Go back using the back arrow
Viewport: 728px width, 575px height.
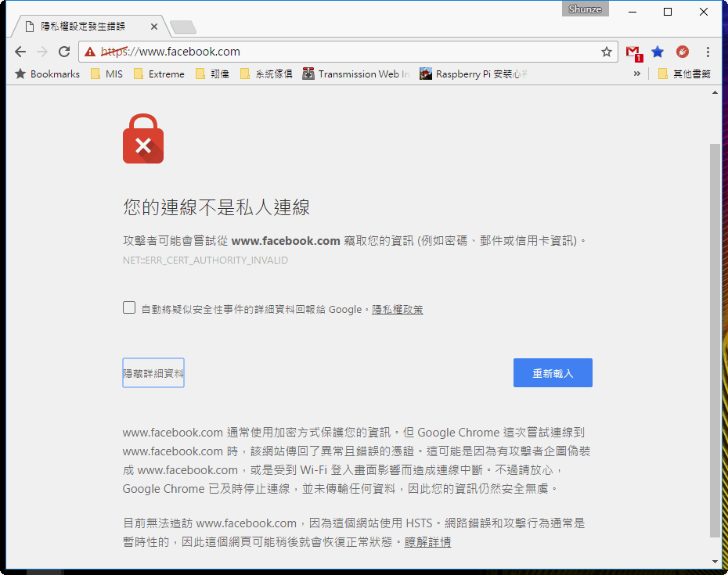(20, 52)
